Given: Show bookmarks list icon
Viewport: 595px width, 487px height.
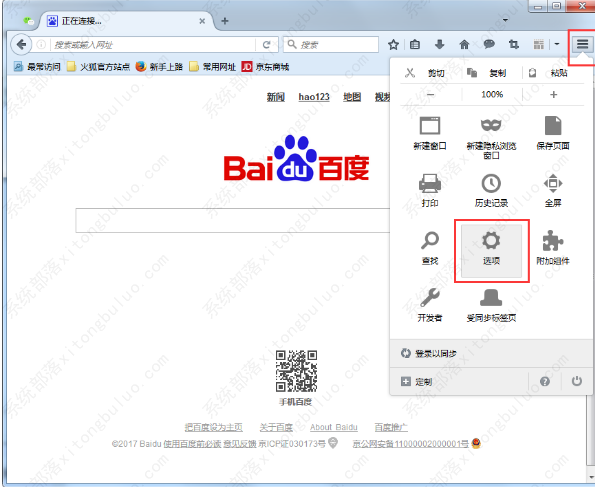Looking at the screenshot, I should point(415,45).
